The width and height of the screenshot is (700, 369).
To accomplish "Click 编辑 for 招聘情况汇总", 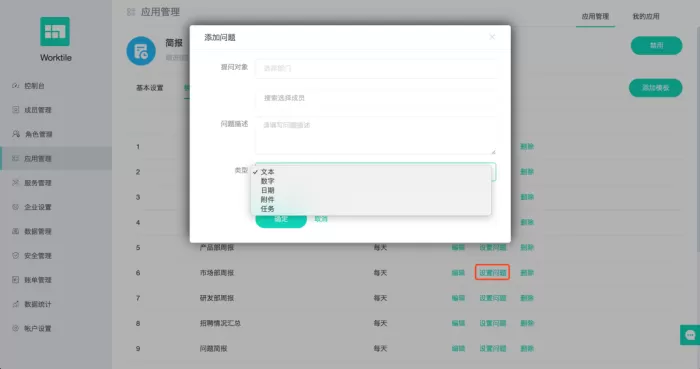I will [x=458, y=323].
